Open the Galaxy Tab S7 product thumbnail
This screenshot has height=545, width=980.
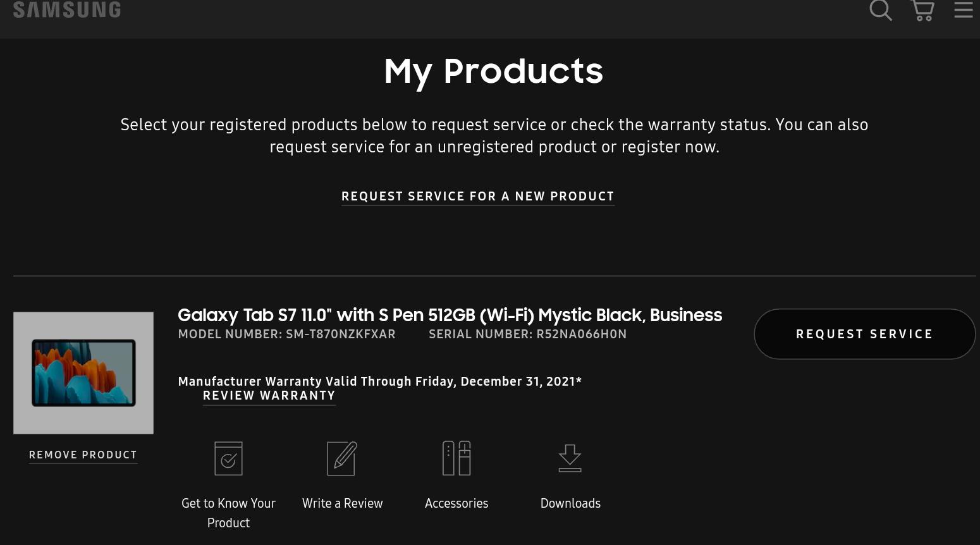83,373
